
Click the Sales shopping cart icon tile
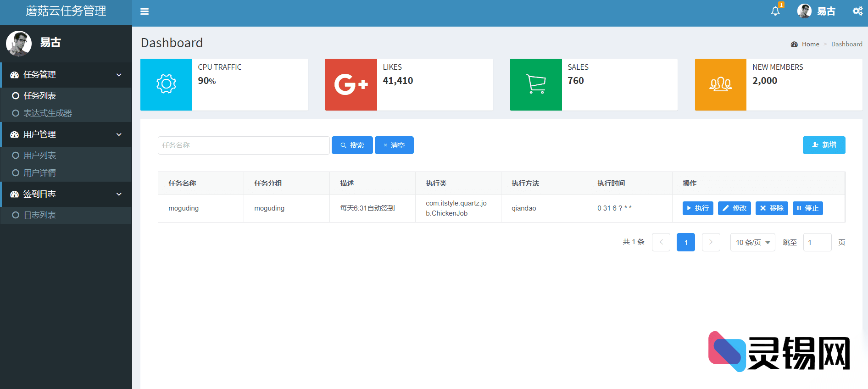[536, 84]
